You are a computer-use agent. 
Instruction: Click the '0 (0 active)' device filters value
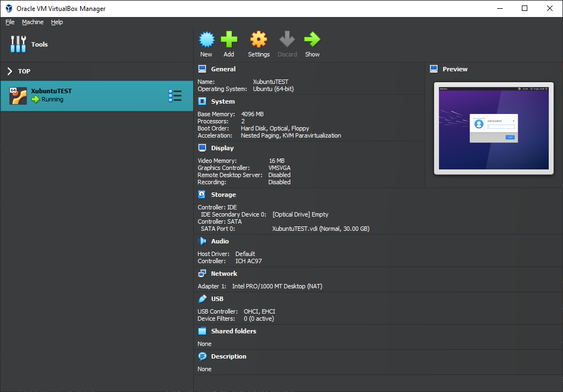click(259, 319)
